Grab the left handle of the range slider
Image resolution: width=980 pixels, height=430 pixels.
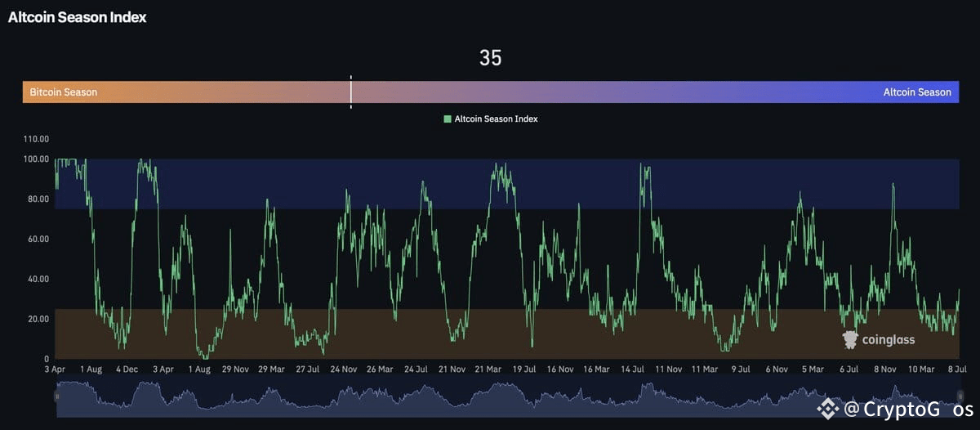click(x=57, y=396)
